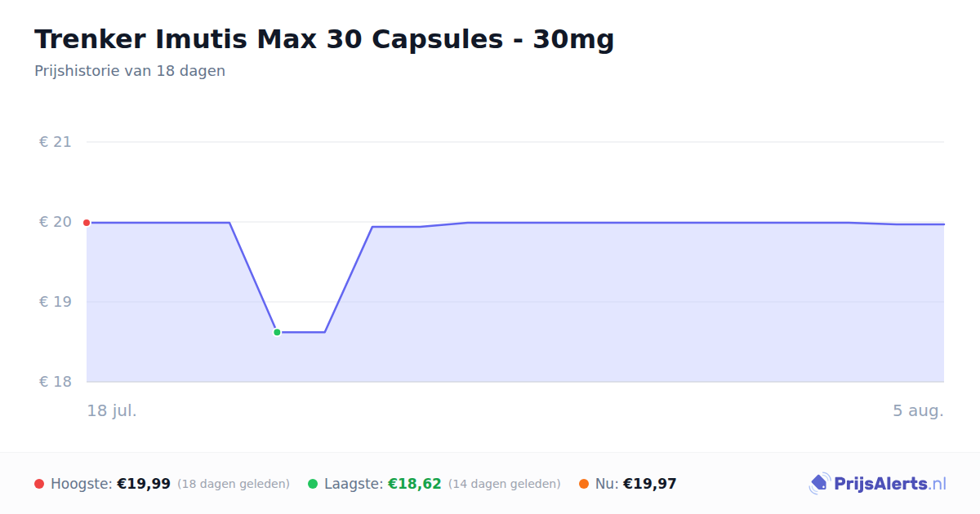Select the € 19 y-axis label
The height and width of the screenshot is (514, 980).
[56, 302]
